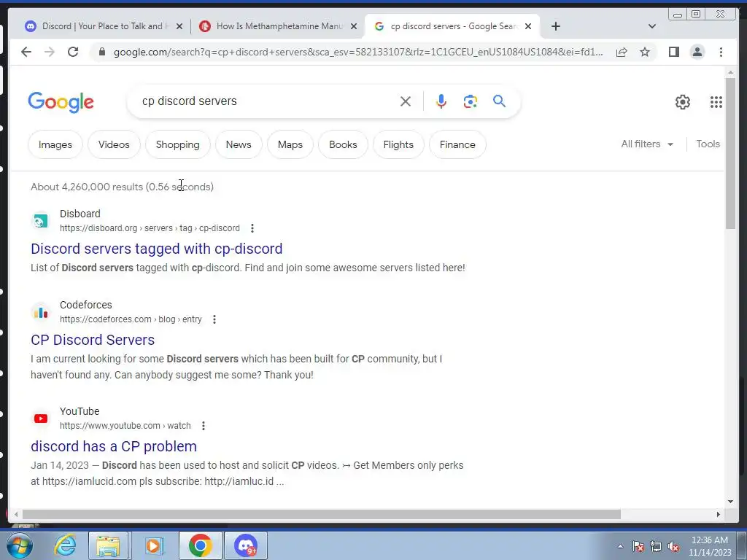Filter results by Books
The width and height of the screenshot is (747, 560).
pyautogui.click(x=343, y=144)
